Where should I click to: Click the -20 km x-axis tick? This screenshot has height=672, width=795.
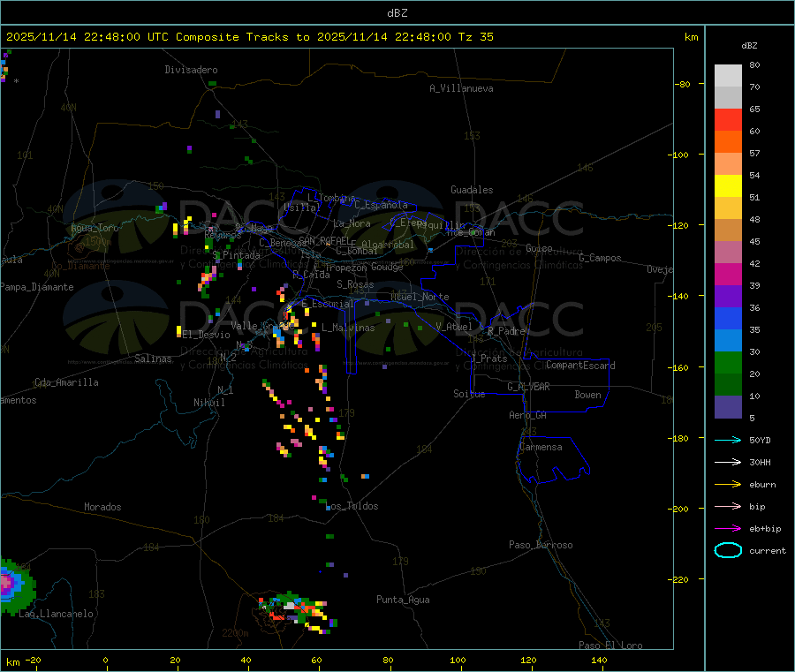(x=33, y=660)
